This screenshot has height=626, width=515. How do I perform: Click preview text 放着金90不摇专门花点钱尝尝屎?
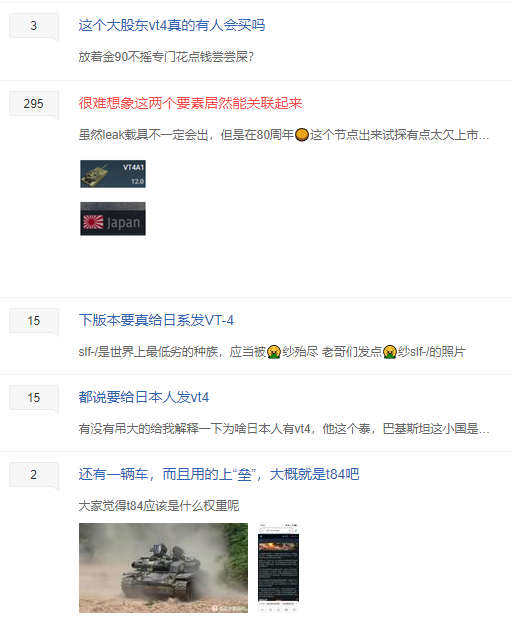[x=166, y=57]
